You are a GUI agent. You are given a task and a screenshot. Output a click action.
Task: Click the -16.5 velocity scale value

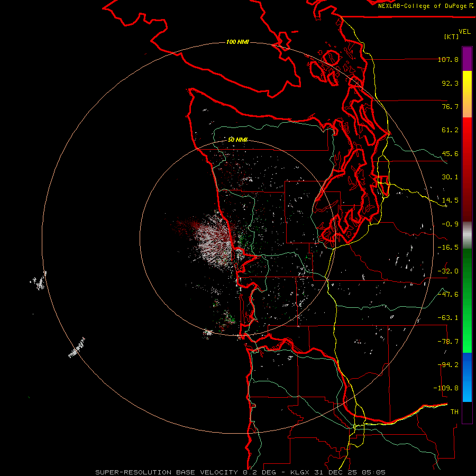[448, 248]
